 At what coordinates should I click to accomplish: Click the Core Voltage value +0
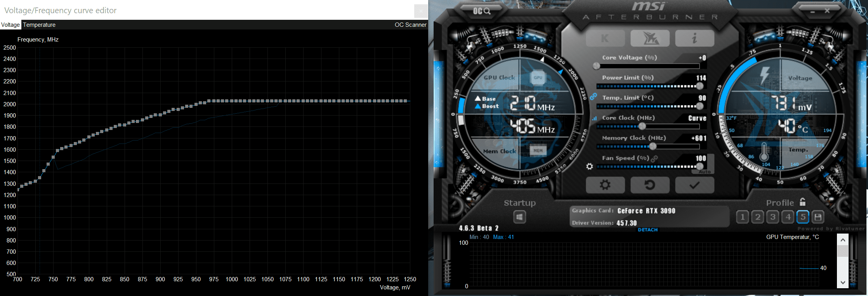[702, 58]
